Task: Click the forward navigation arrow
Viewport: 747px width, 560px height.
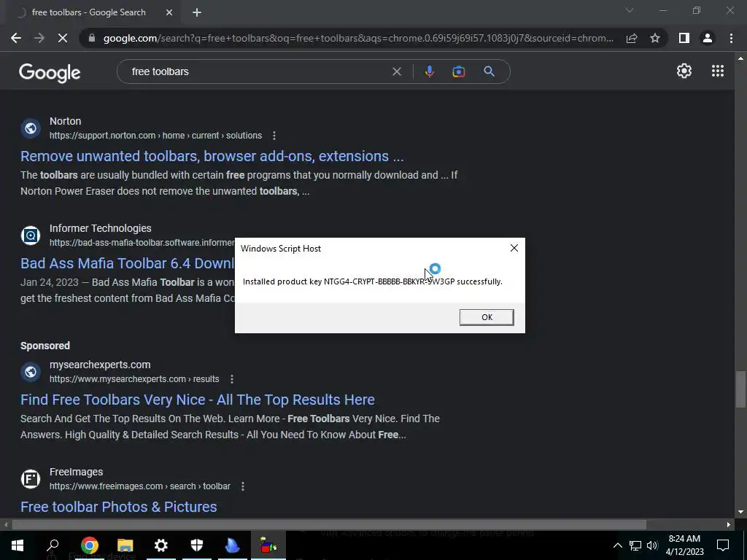Action: click(x=39, y=38)
